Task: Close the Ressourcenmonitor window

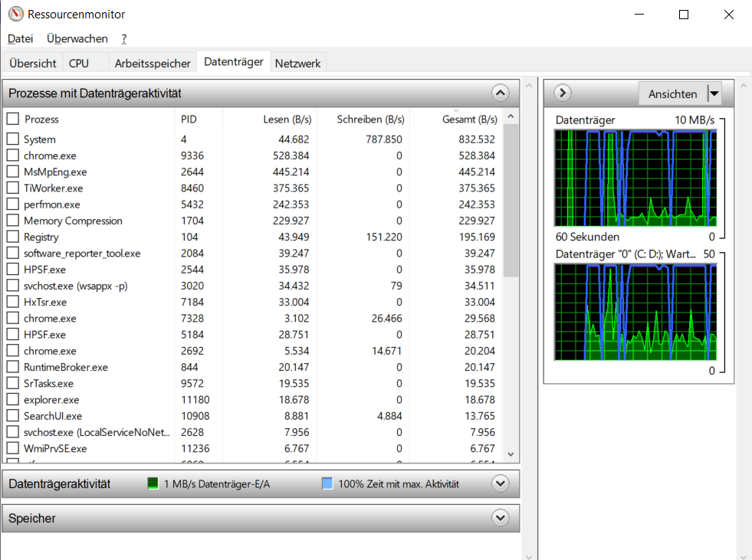Action: (x=728, y=15)
